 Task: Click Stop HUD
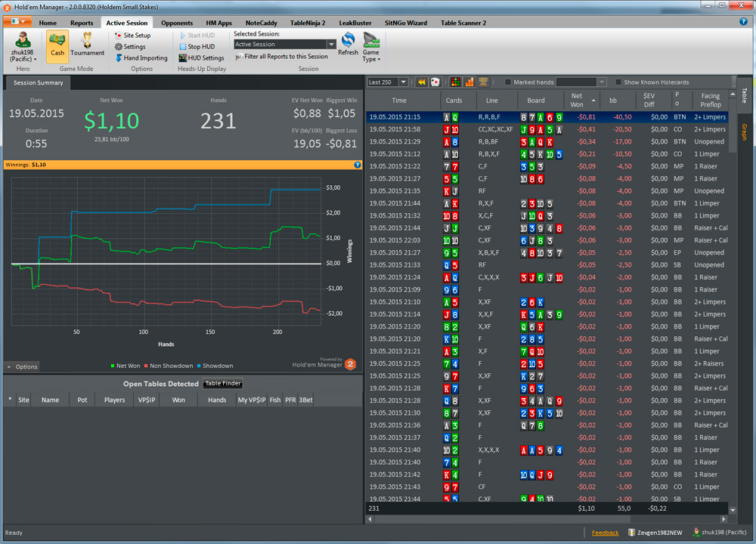197,47
